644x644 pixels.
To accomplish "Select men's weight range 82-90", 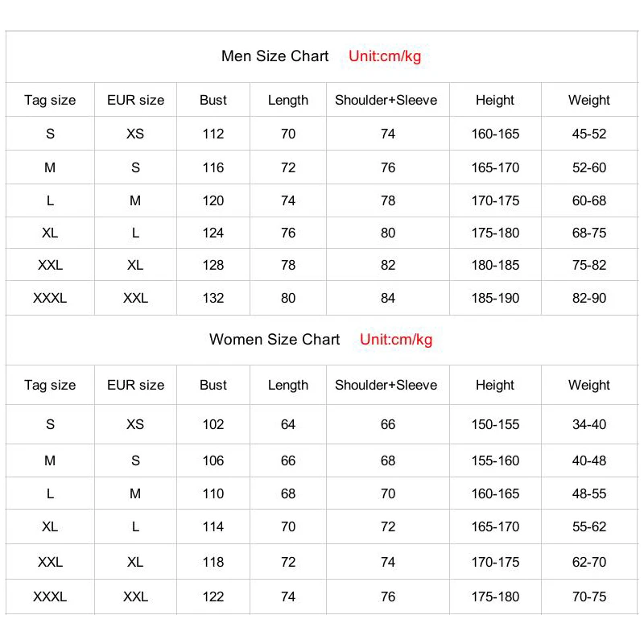I will tap(589, 298).
